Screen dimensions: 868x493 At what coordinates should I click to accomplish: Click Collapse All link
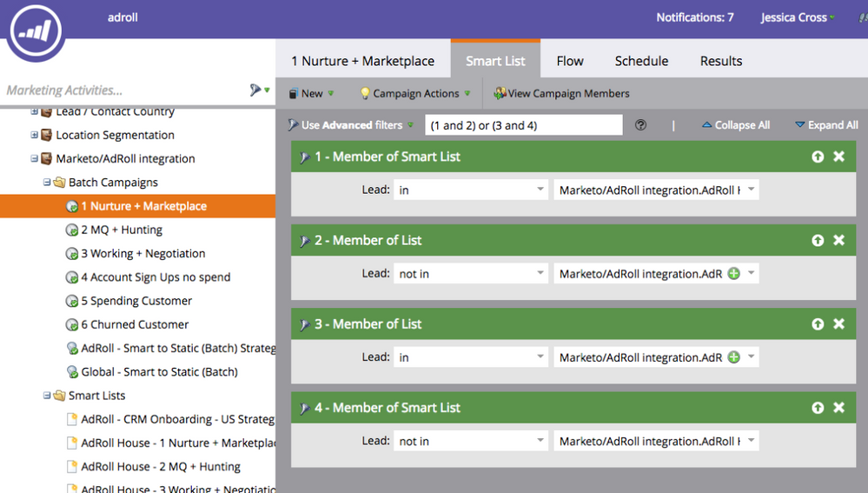735,125
